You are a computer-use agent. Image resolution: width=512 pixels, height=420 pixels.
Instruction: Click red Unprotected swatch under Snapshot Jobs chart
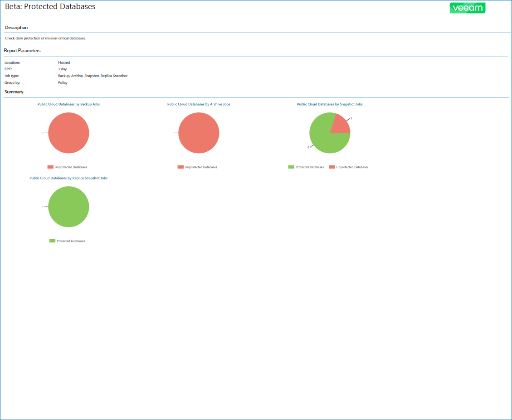tap(332, 167)
